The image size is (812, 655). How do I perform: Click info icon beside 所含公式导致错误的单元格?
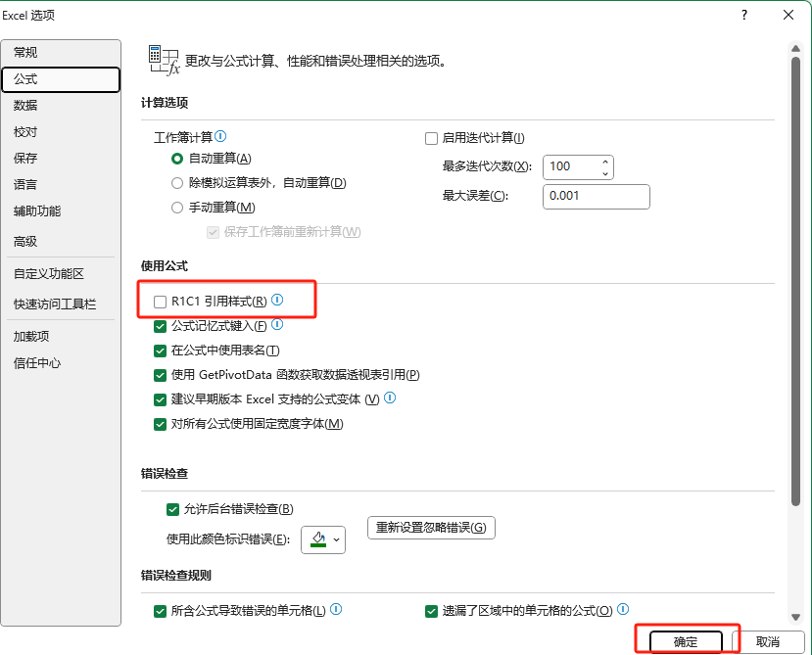pyautogui.click(x=336, y=609)
